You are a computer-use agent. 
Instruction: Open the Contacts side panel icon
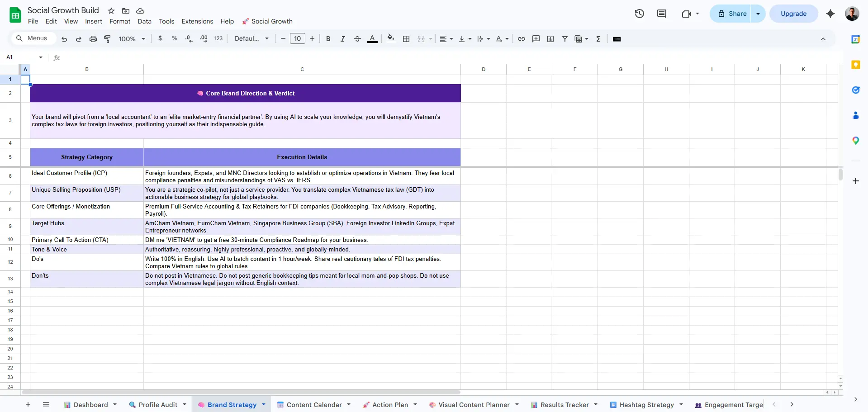point(856,115)
